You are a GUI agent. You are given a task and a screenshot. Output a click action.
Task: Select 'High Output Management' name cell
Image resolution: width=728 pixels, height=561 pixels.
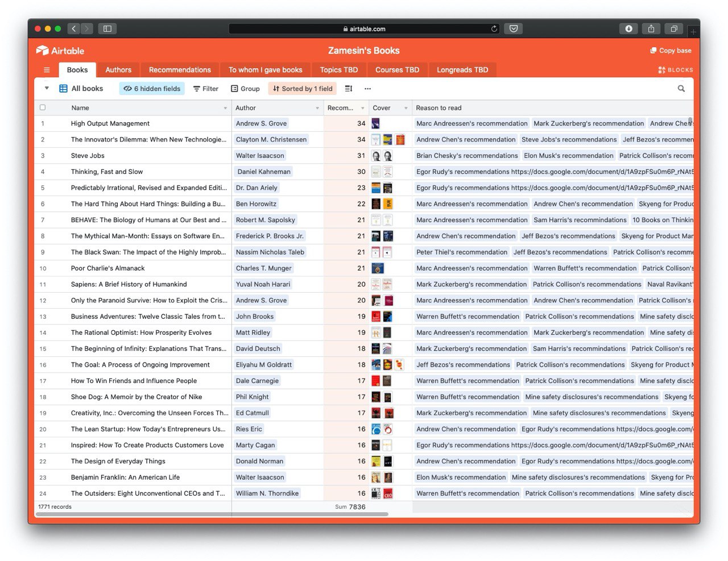coord(133,123)
